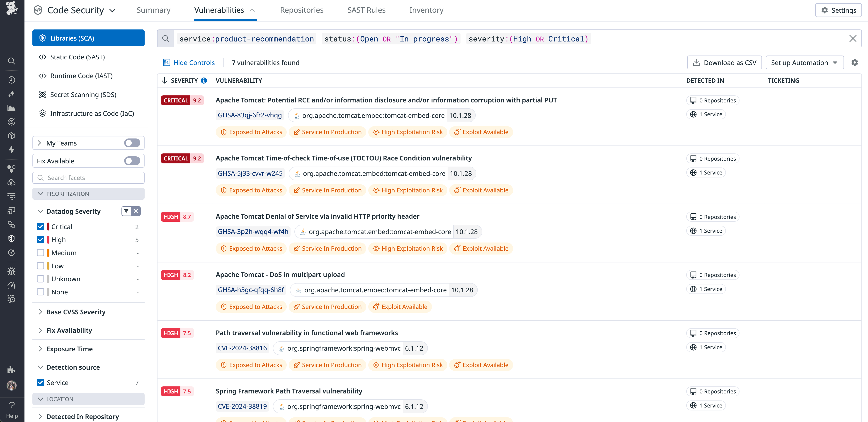
Task: Click the sparkles Bits AI icon in the sidebar
Action: (12, 94)
